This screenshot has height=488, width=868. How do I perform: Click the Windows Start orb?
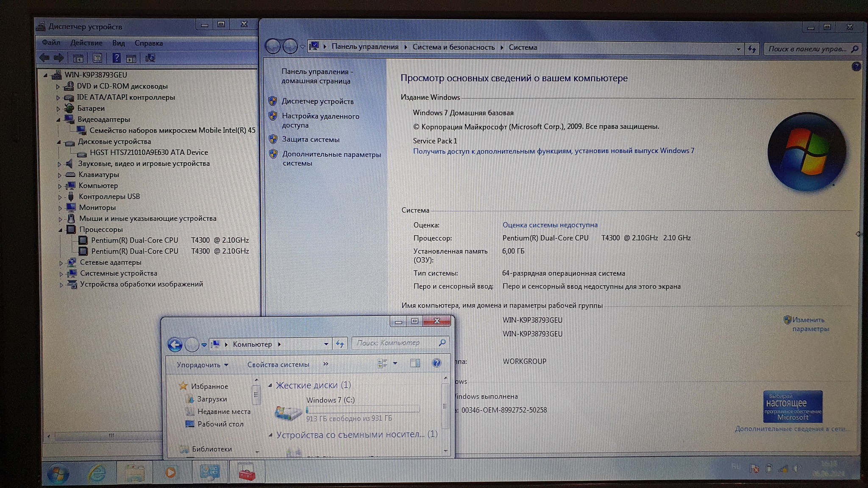pyautogui.click(x=58, y=473)
